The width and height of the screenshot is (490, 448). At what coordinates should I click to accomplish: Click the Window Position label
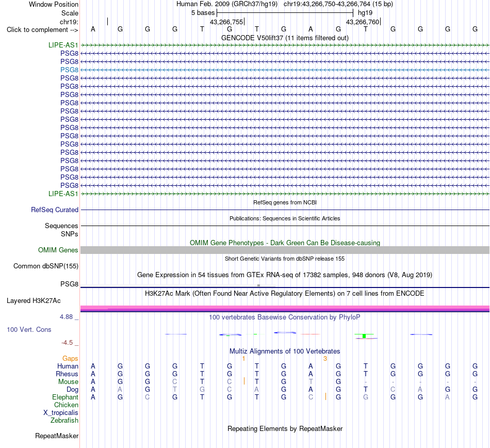click(54, 4)
